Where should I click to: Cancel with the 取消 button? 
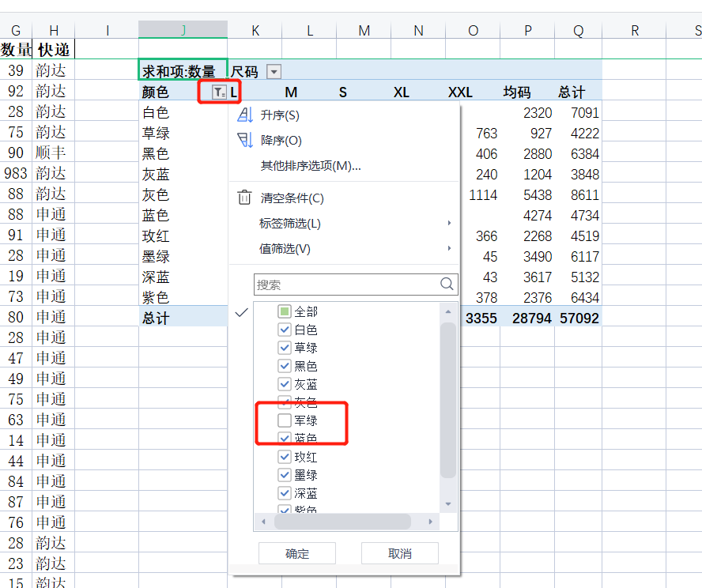coord(400,553)
